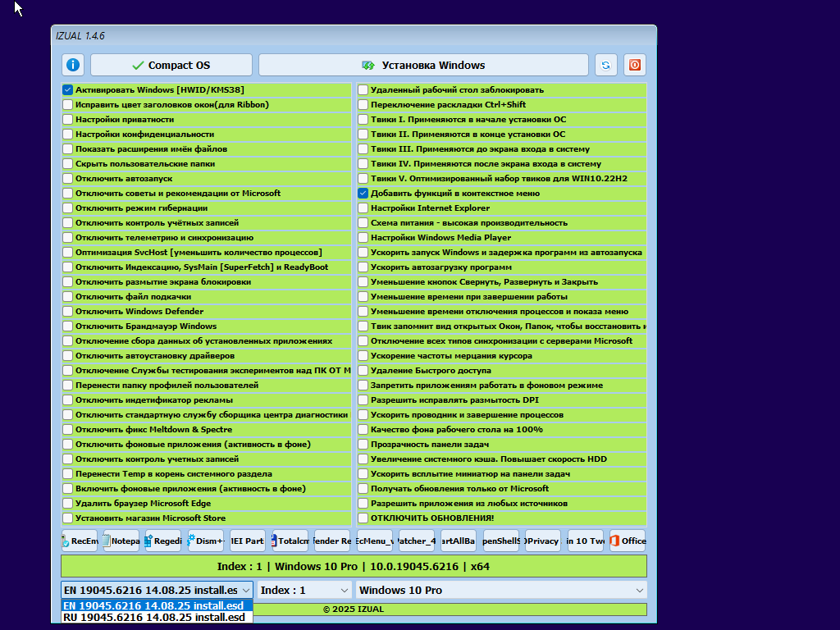This screenshot has width=840, height=630.
Task: Check Отключить Windows Defender option
Action: click(67, 311)
